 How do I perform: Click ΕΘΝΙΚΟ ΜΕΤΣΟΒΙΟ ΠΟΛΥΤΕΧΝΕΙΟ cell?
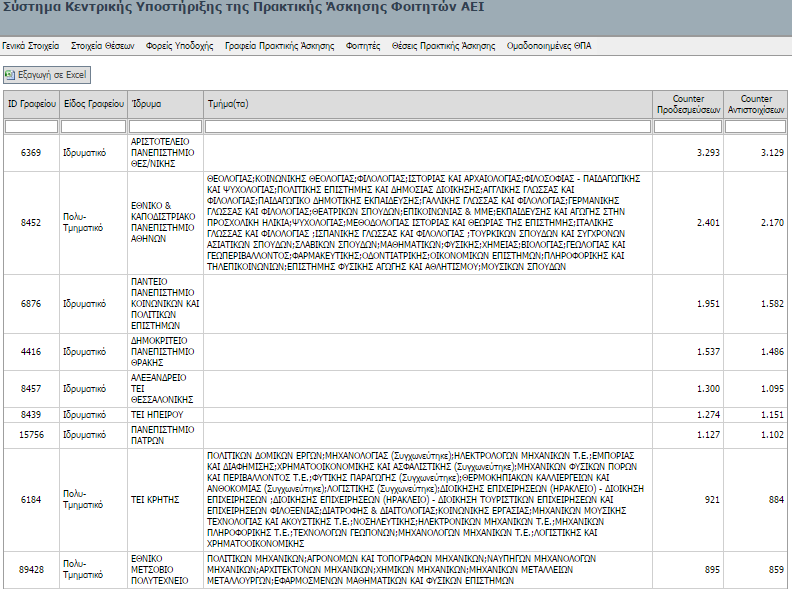point(165,570)
